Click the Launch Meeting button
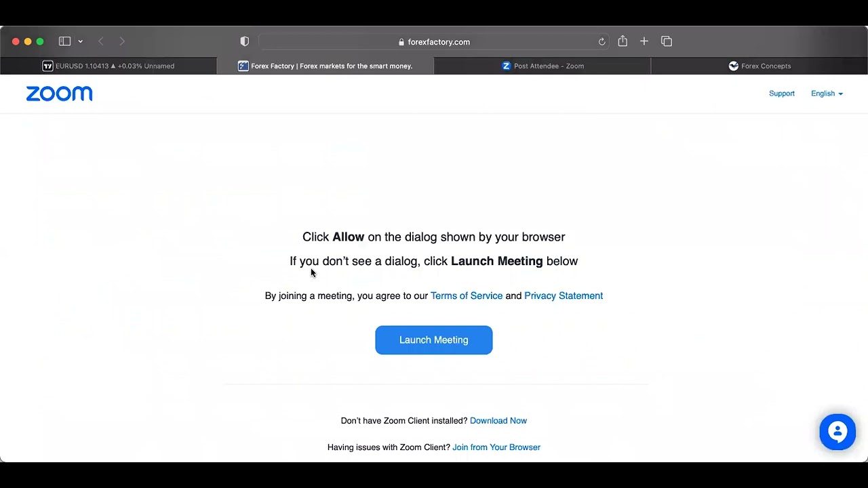868x488 pixels. [434, 340]
